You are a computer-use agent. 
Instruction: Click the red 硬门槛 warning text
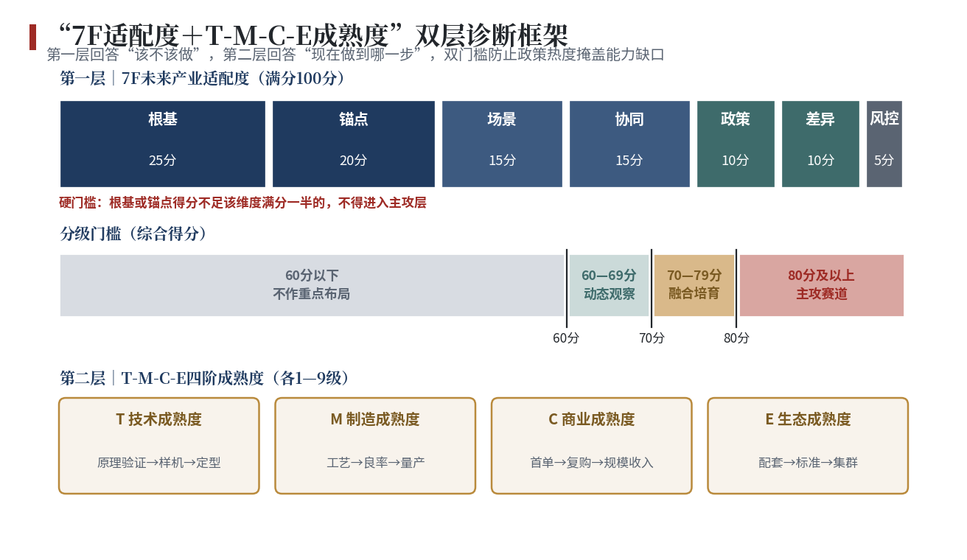pos(242,203)
